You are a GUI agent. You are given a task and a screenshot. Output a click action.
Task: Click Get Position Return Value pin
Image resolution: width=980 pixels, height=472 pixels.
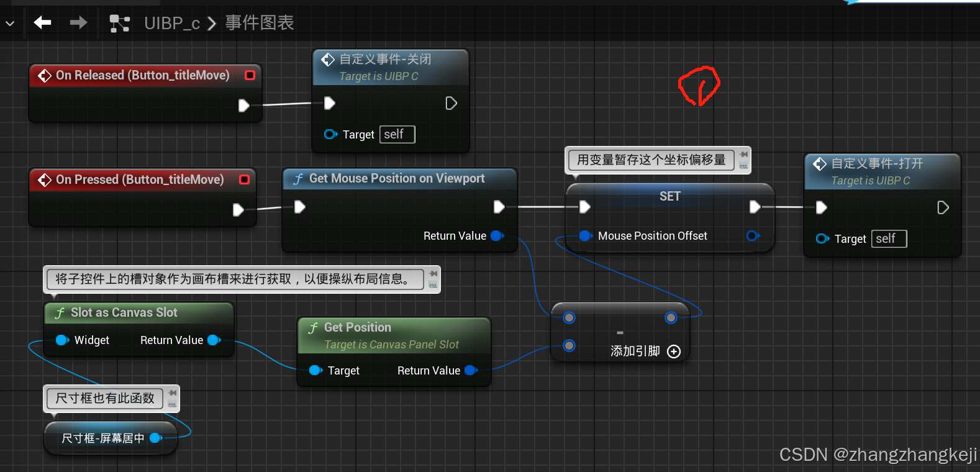(471, 371)
